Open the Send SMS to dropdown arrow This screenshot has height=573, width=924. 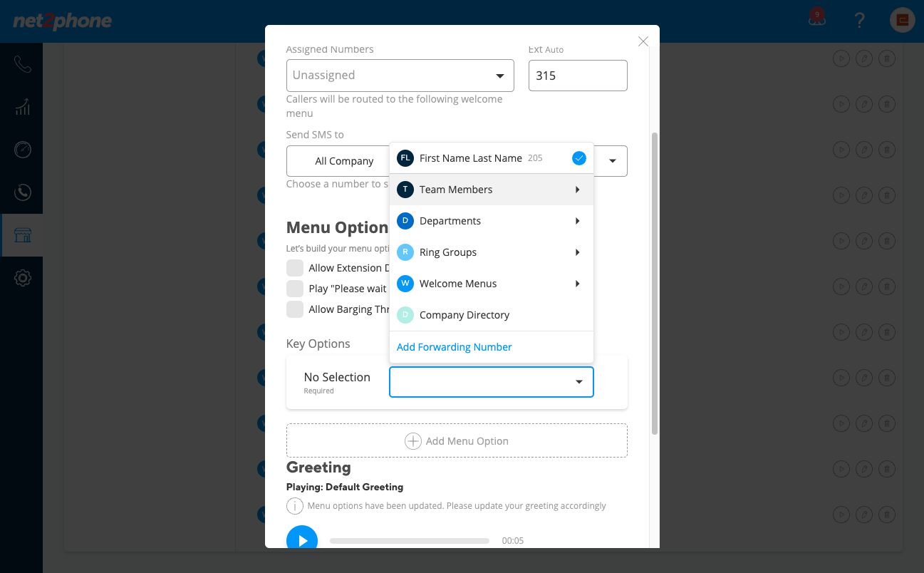tap(612, 161)
